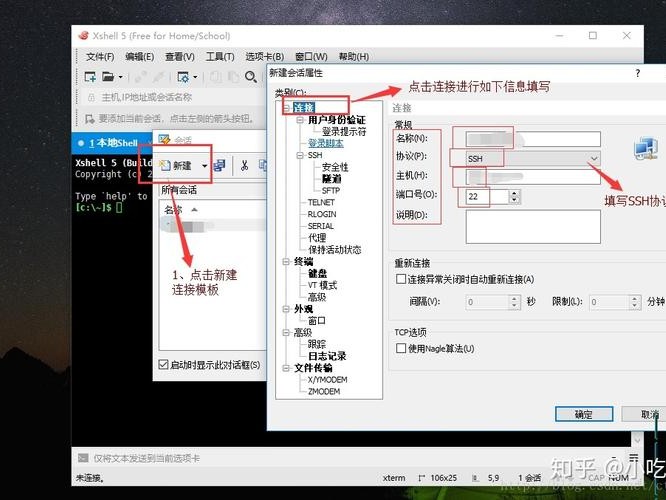Click the hamburger menu icon on compose bar
Image resolution: width=666 pixels, height=500 pixels.
tap(634, 458)
